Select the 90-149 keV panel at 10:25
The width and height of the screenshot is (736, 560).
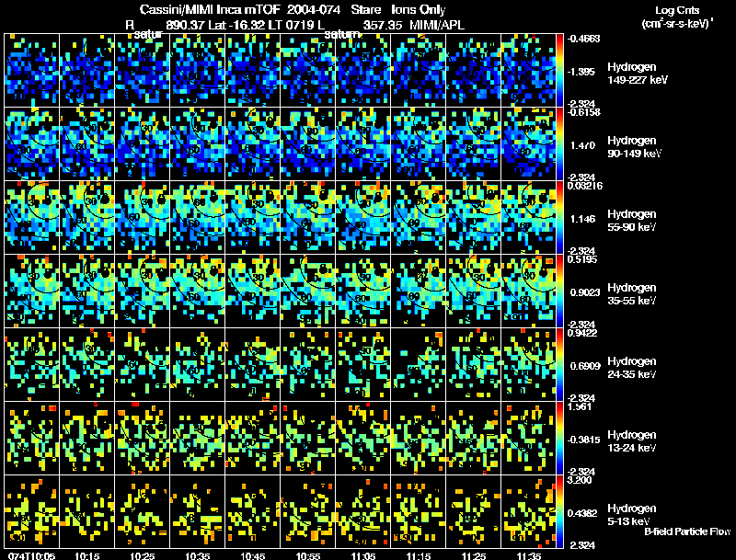click(143, 143)
